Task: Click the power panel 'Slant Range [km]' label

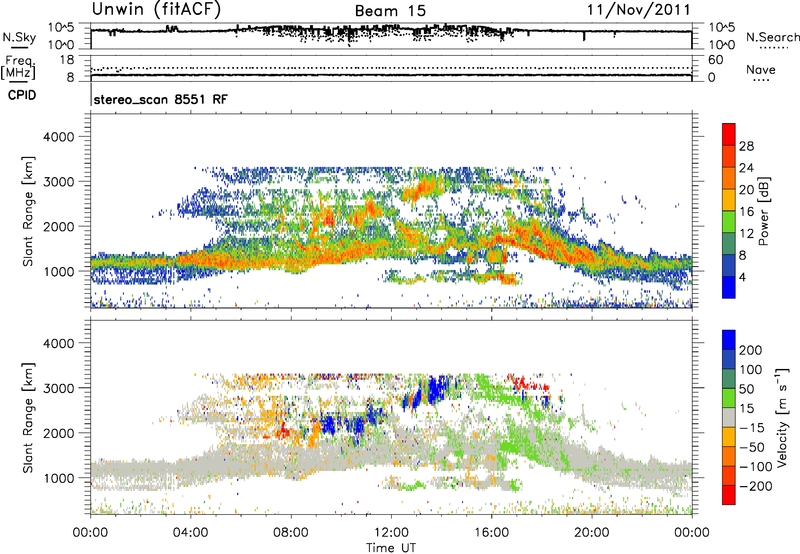Action: 28,211
